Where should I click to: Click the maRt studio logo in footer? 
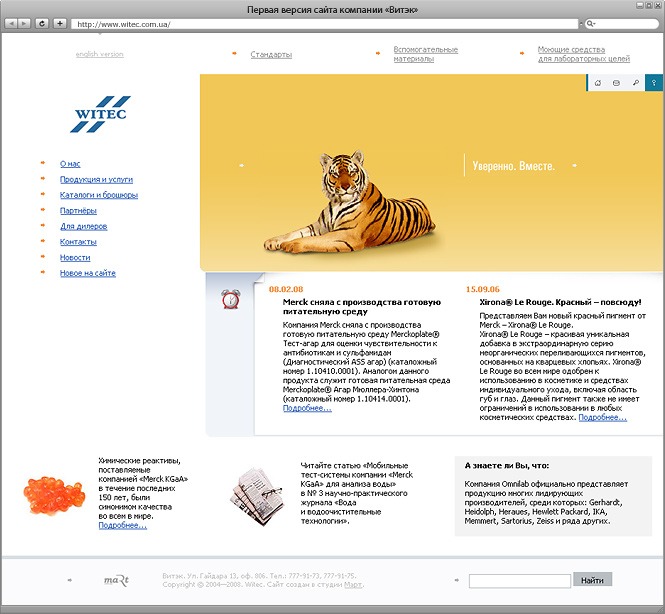(116, 580)
